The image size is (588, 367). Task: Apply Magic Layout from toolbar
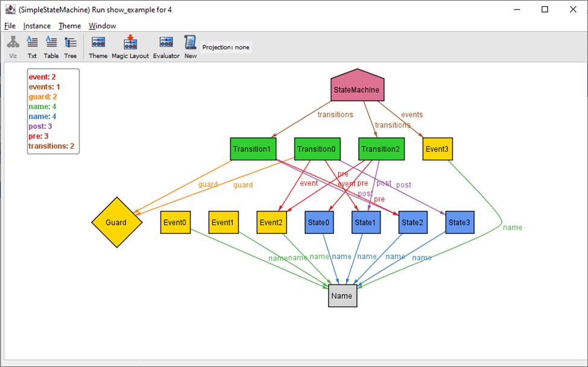tap(130, 47)
